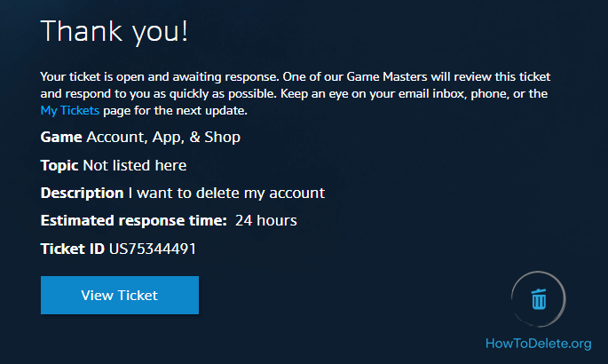
Task: Click the HowToDelete.org watermark text
Action: (x=539, y=344)
